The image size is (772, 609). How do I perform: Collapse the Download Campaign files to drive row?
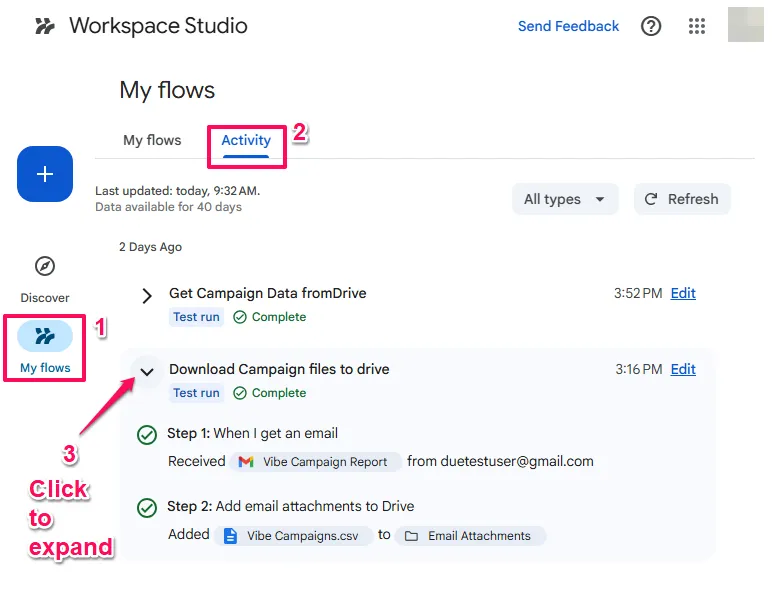[x=147, y=372]
